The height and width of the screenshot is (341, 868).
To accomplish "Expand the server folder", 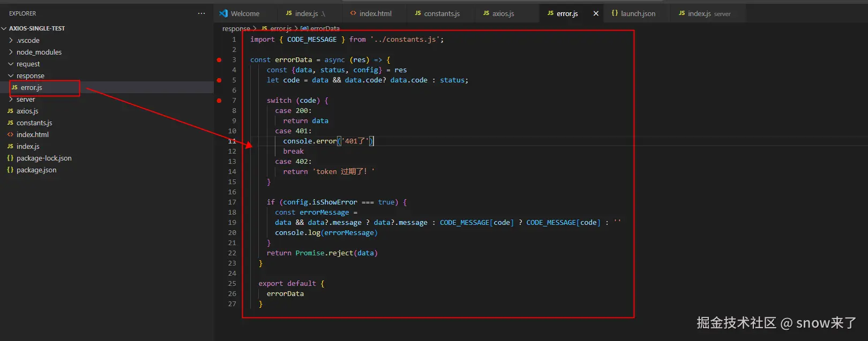I will (26, 99).
